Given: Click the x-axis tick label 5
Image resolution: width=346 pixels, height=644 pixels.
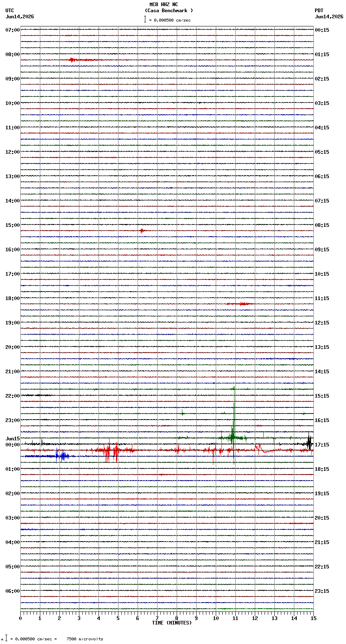Looking at the screenshot, I should click(118, 618).
